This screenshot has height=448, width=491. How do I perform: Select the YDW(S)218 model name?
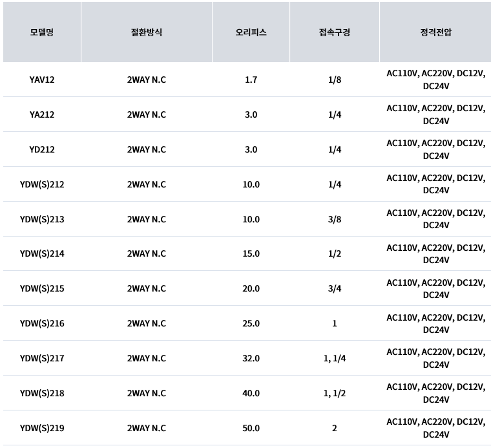pos(42,393)
